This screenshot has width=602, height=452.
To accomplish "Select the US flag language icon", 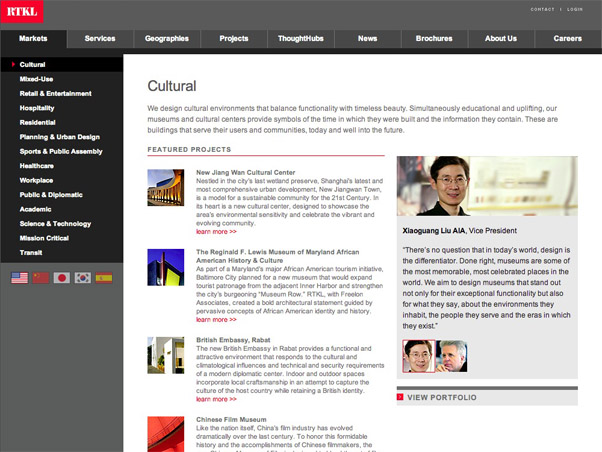I will [x=20, y=277].
